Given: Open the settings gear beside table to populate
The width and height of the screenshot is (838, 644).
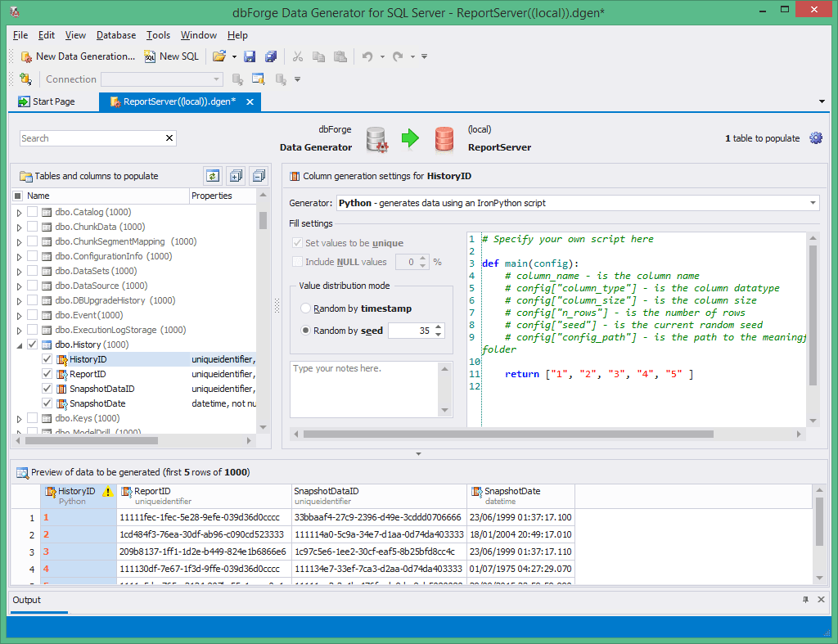Looking at the screenshot, I should 816,138.
